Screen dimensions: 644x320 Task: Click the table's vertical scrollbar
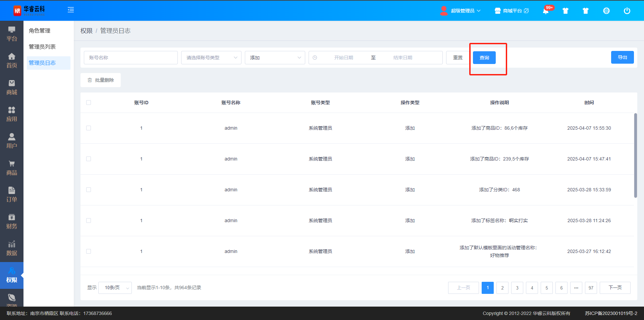635,155
